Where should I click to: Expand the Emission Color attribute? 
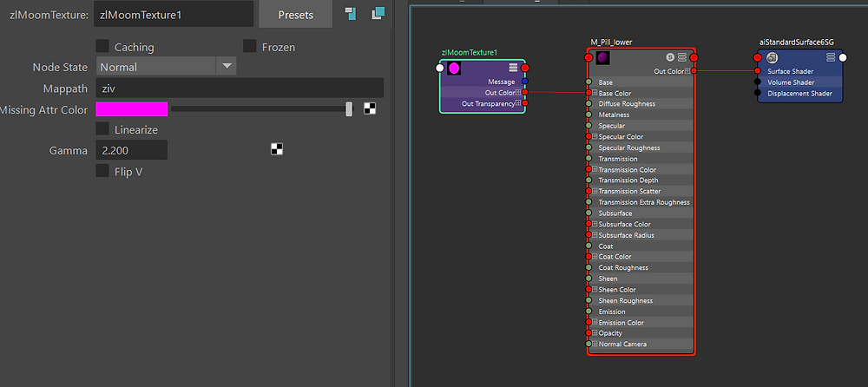click(595, 322)
